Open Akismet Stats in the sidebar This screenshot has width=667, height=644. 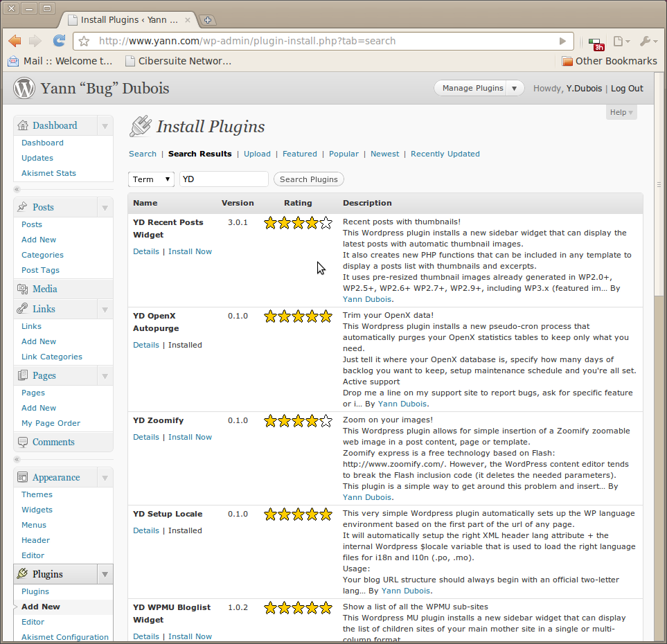coord(49,173)
